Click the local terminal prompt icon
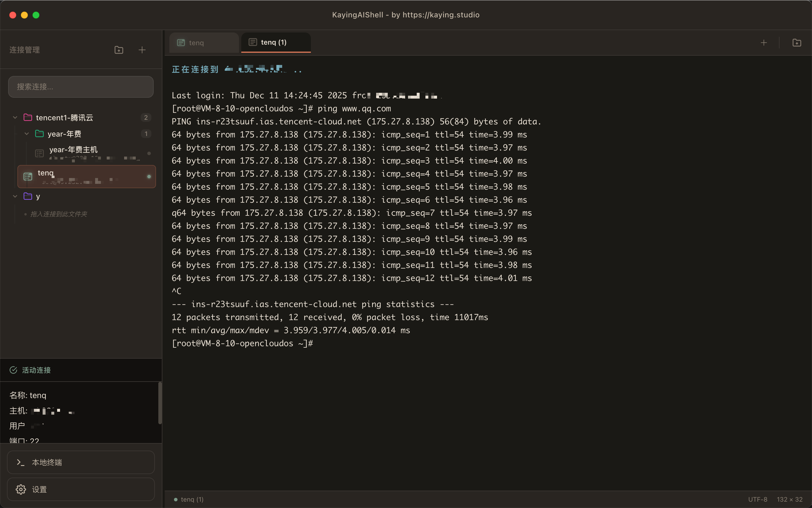 point(21,462)
